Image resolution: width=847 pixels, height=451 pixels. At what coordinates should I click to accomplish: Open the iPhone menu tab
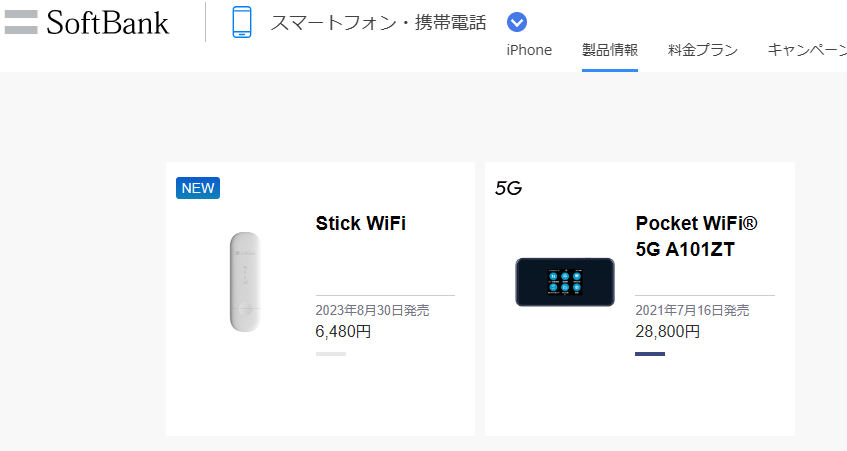click(529, 50)
